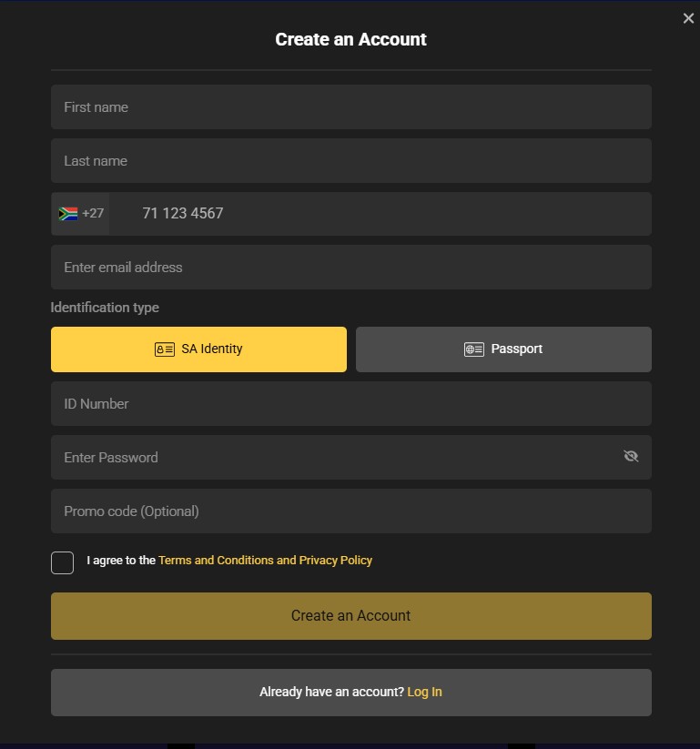Viewport: 700px width, 749px height.
Task: Check the agree to Terms checkbox
Action: click(62, 562)
